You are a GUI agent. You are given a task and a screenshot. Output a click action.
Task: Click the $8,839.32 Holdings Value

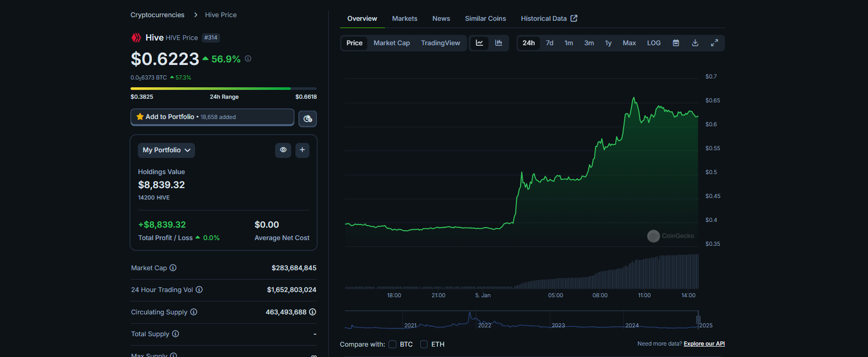pos(161,184)
